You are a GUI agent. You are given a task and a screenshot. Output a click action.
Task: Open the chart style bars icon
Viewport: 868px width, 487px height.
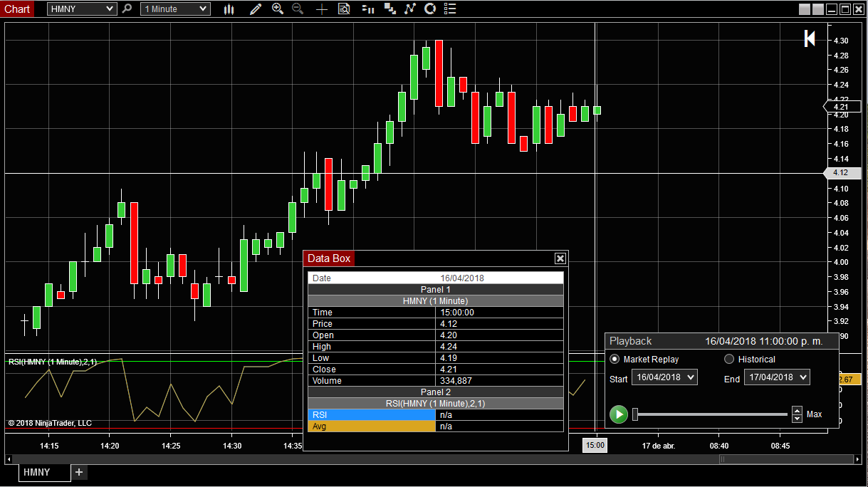click(x=229, y=9)
